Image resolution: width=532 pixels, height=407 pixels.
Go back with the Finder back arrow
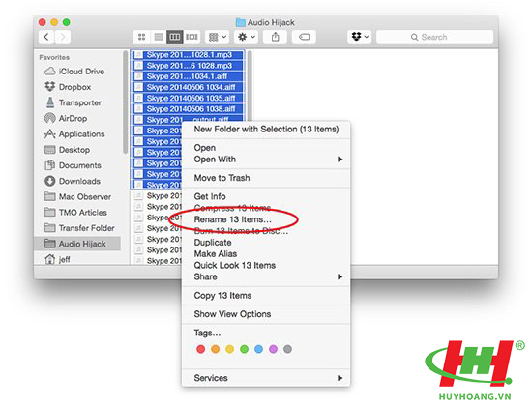(46, 37)
